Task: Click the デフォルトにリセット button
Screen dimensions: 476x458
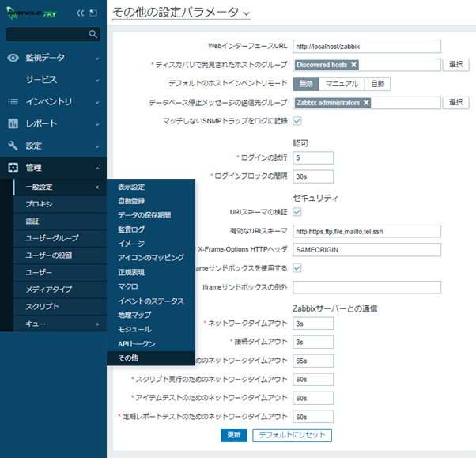Action: [293, 435]
